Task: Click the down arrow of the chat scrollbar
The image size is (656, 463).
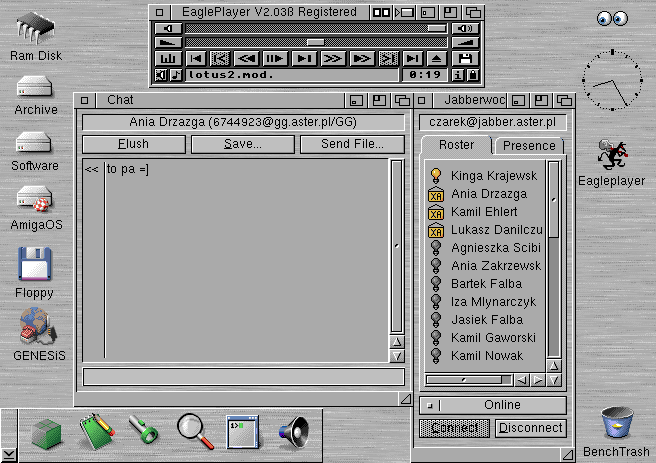Action: click(397, 356)
